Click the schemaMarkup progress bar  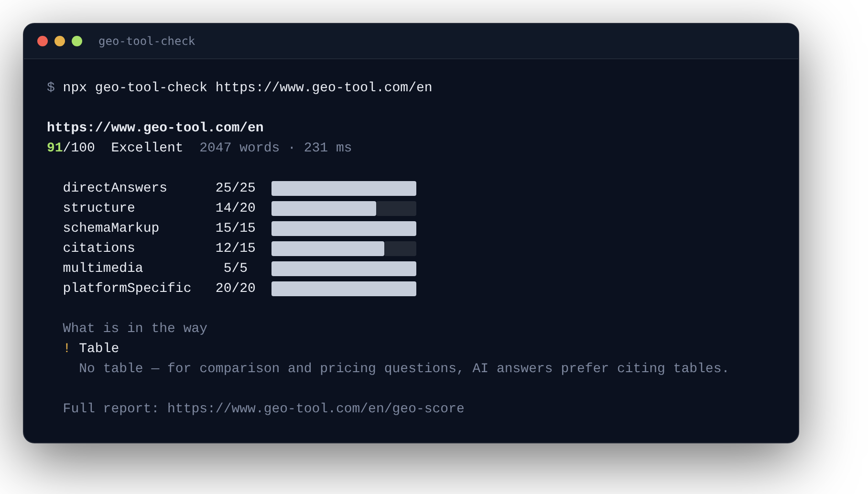click(344, 228)
